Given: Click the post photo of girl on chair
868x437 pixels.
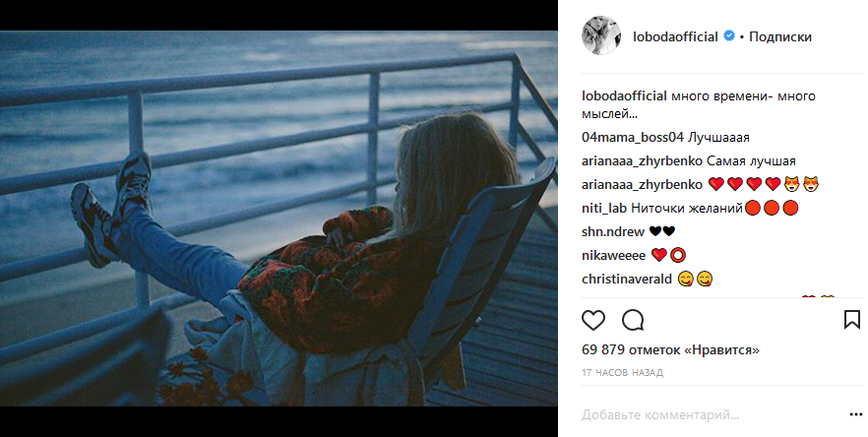Looking at the screenshot, I should click(279, 218).
